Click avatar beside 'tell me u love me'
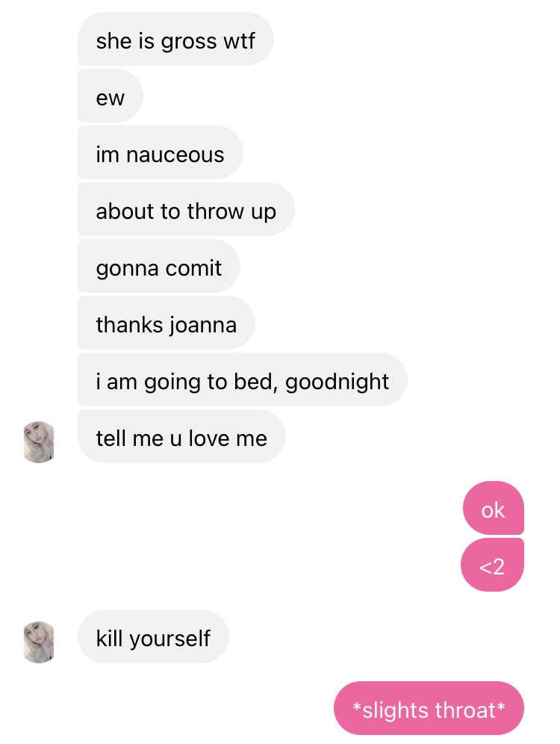The width and height of the screenshot is (560, 744). pyautogui.click(x=39, y=441)
